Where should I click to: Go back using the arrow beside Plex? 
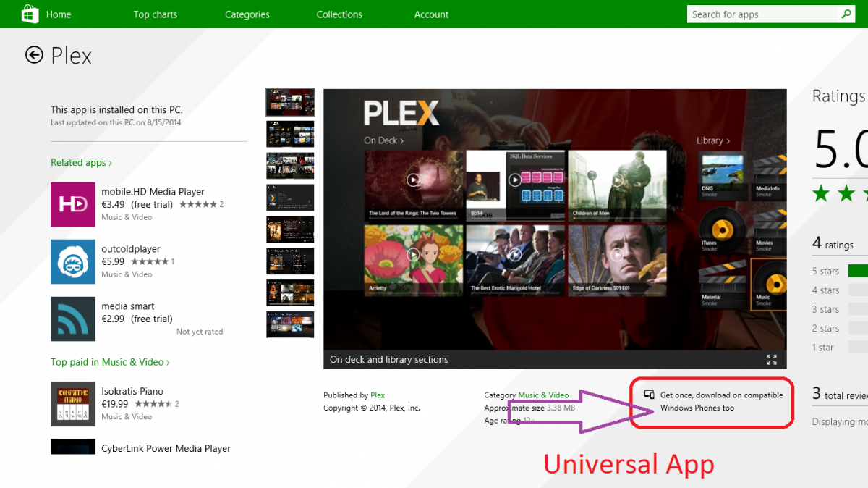(x=34, y=55)
